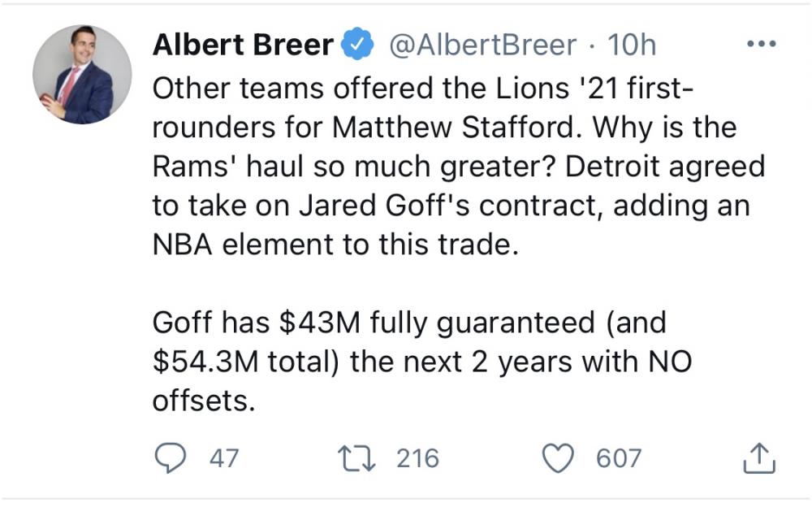The width and height of the screenshot is (812, 507).
Task: Click the 607 likes count
Action: [x=619, y=458]
